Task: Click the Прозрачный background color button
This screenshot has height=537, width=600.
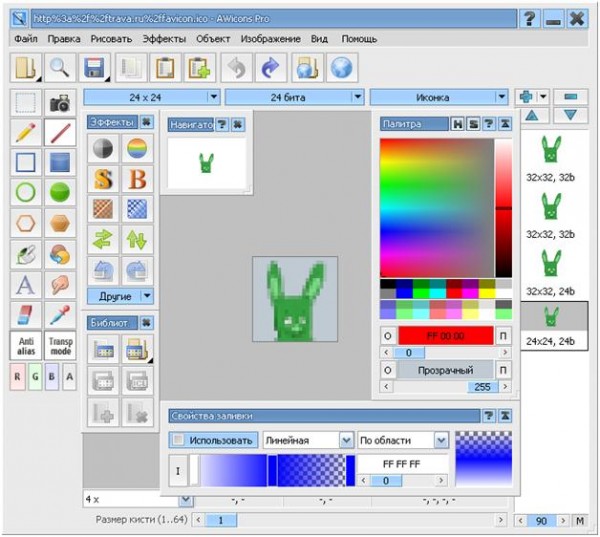Action: coord(445,370)
